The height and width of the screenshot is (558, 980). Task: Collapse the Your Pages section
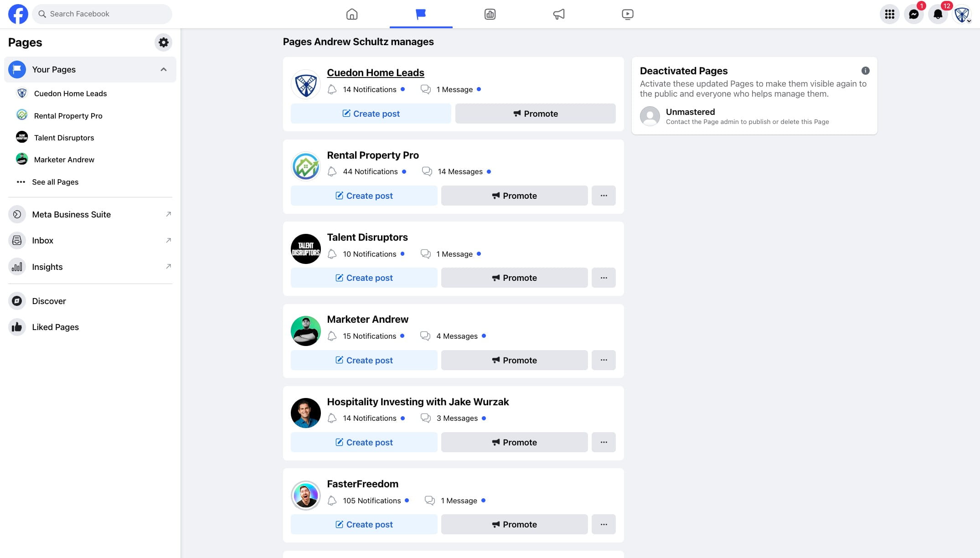tap(164, 70)
